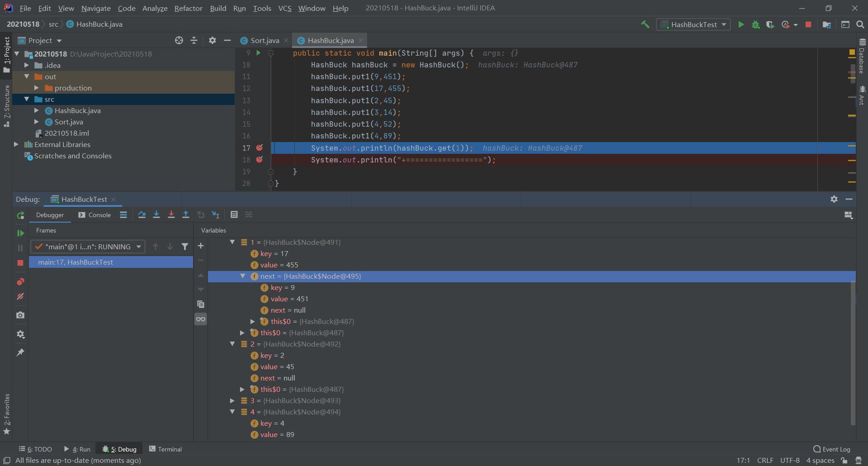Open Terminal tool window
868x466 pixels.
pos(165,449)
